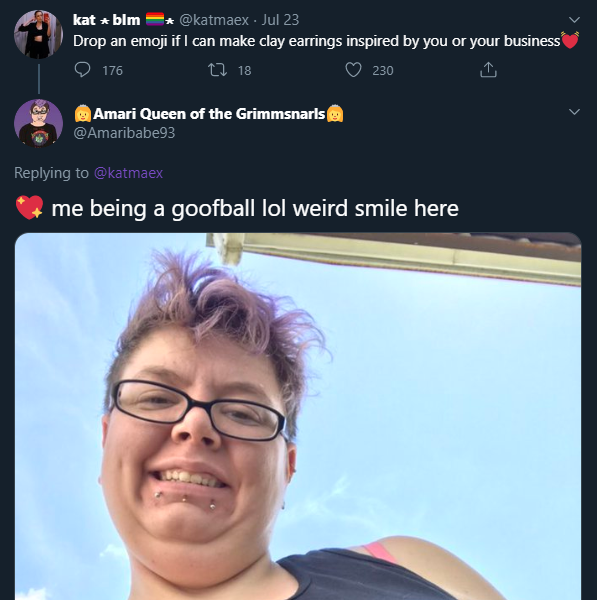Screen dimensions: 597x600
Task: Open the Jul 23 timestamp link
Action: coord(280,20)
